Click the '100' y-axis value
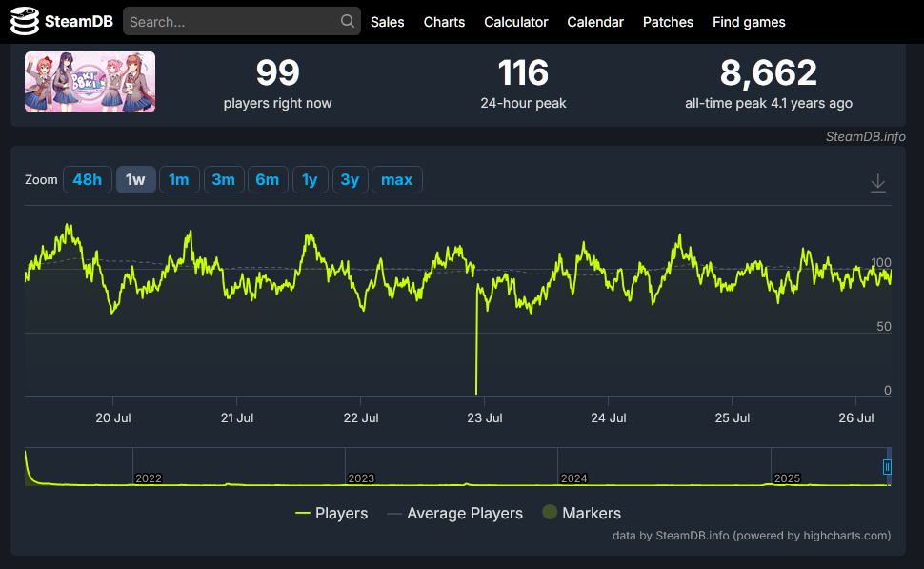 click(x=881, y=262)
